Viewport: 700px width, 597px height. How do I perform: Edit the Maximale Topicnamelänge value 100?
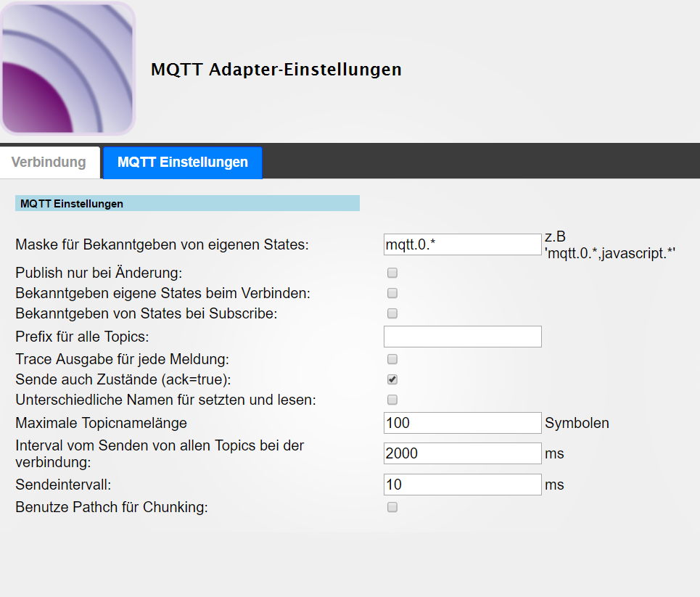pos(463,423)
